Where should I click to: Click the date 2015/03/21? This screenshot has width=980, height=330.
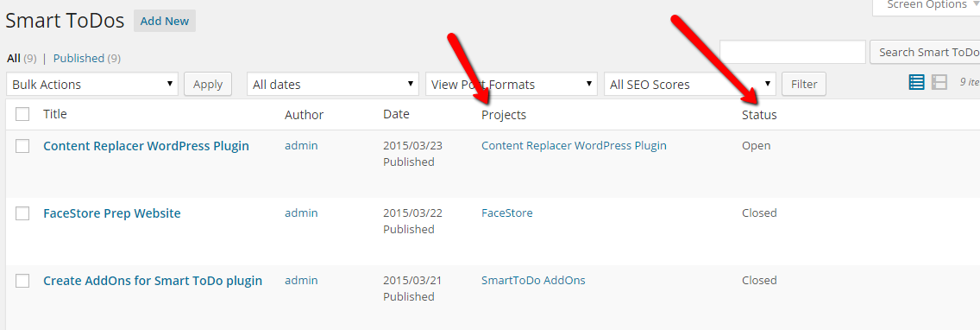[x=412, y=281]
